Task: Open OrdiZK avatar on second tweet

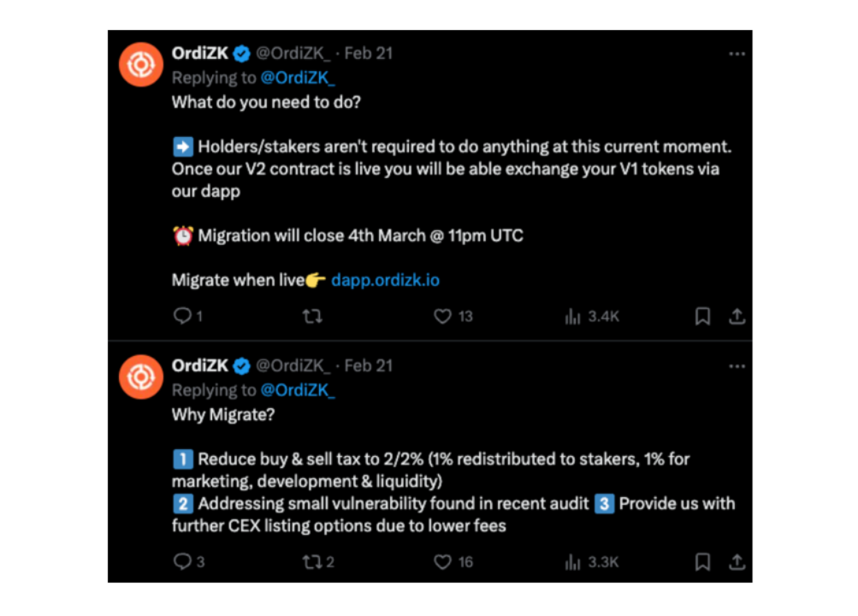Action: [x=141, y=376]
